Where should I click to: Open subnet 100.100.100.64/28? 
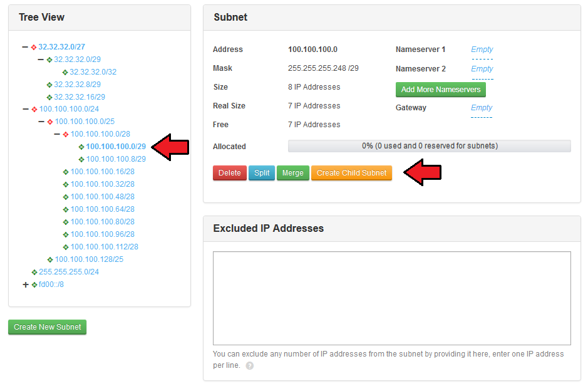pos(102,209)
